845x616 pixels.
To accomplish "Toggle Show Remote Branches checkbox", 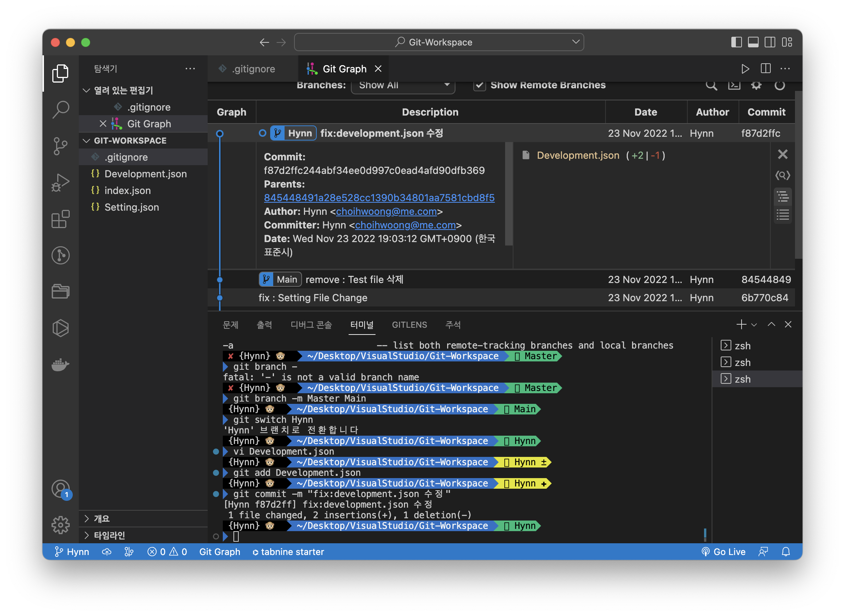I will (x=479, y=85).
